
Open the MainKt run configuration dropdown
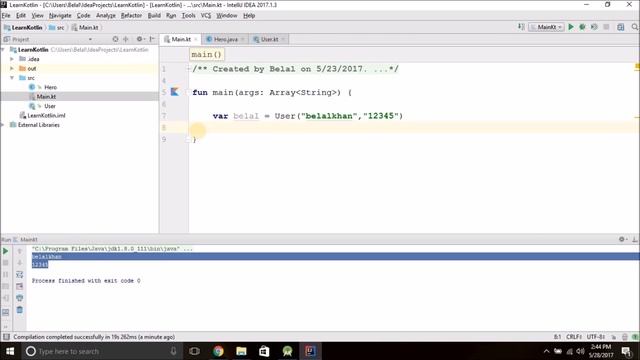click(x=547, y=27)
